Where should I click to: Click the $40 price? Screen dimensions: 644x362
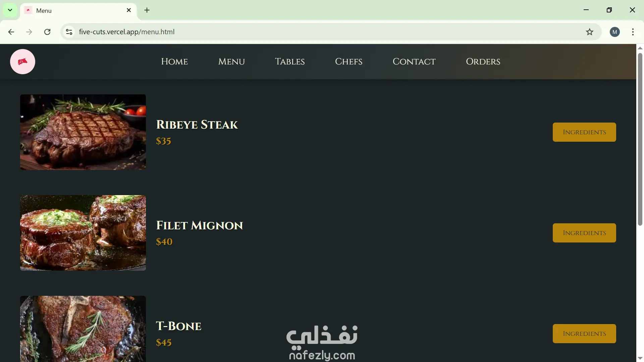click(x=164, y=242)
